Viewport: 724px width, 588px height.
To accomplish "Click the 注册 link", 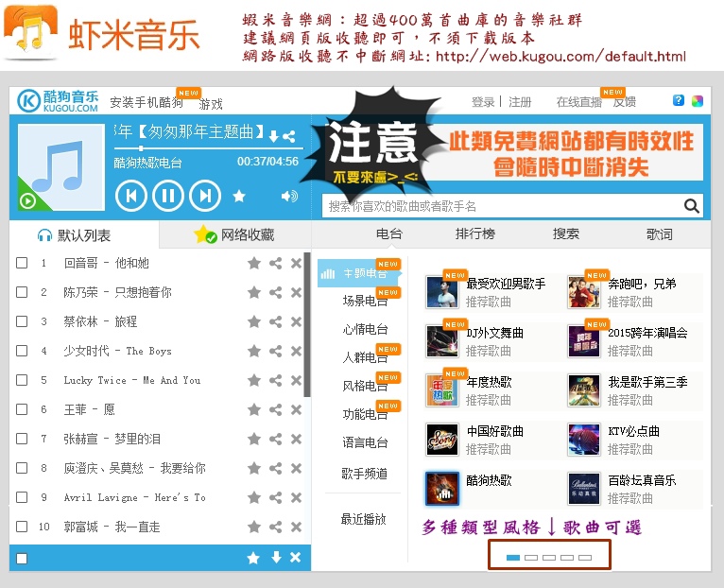I will [x=520, y=101].
